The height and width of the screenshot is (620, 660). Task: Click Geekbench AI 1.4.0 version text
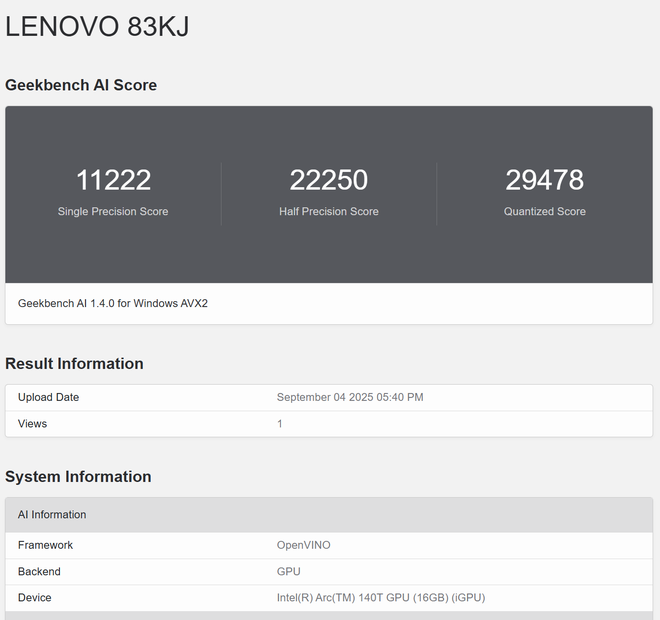click(113, 303)
